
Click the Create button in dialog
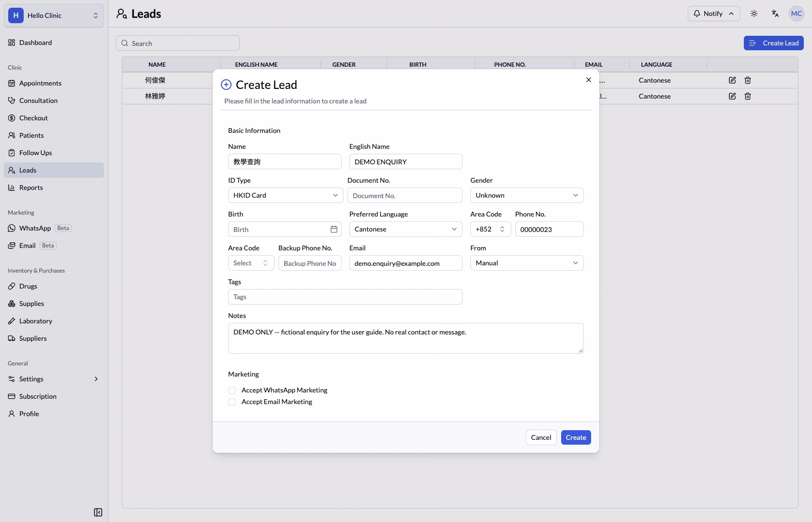pyautogui.click(x=576, y=437)
